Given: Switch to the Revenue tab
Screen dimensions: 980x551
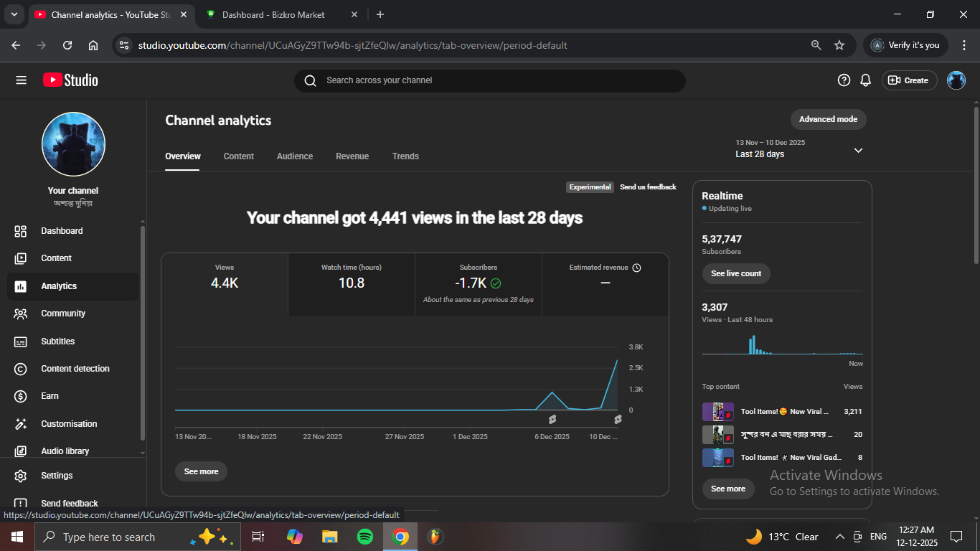Looking at the screenshot, I should (x=352, y=156).
